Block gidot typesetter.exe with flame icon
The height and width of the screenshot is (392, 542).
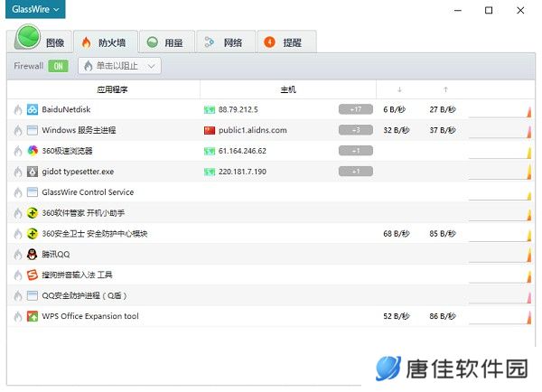tap(18, 172)
